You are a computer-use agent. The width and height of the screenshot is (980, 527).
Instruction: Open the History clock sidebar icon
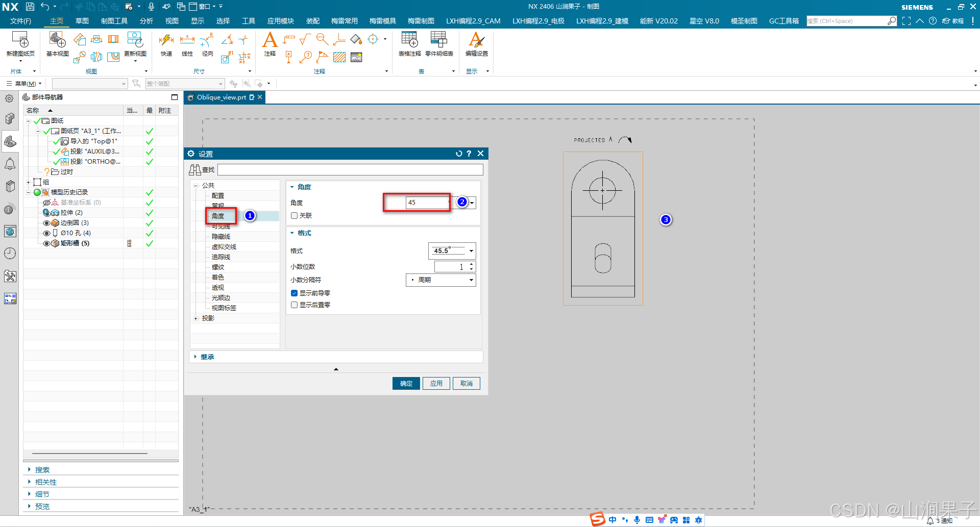[x=10, y=254]
